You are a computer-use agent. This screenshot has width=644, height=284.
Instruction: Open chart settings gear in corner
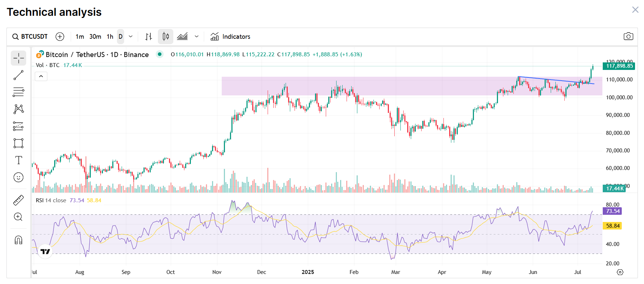pyautogui.click(x=620, y=272)
